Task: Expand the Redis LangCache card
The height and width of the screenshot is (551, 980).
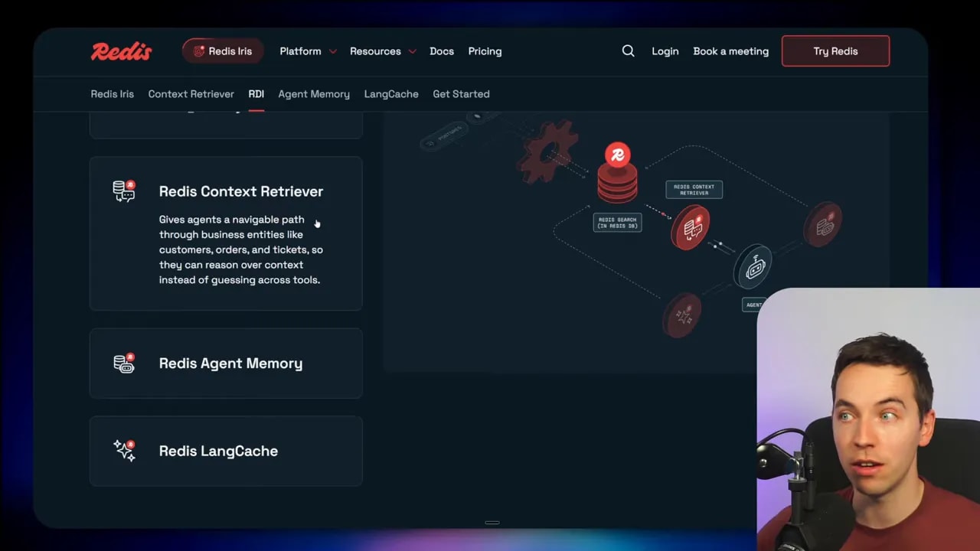Action: pos(226,451)
